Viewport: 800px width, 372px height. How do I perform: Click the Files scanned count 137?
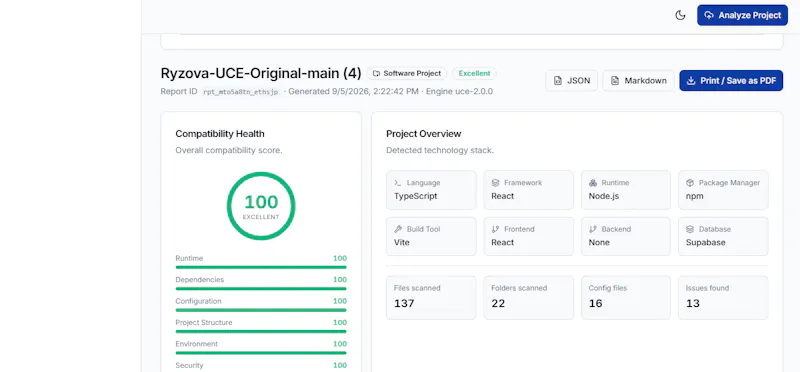404,304
